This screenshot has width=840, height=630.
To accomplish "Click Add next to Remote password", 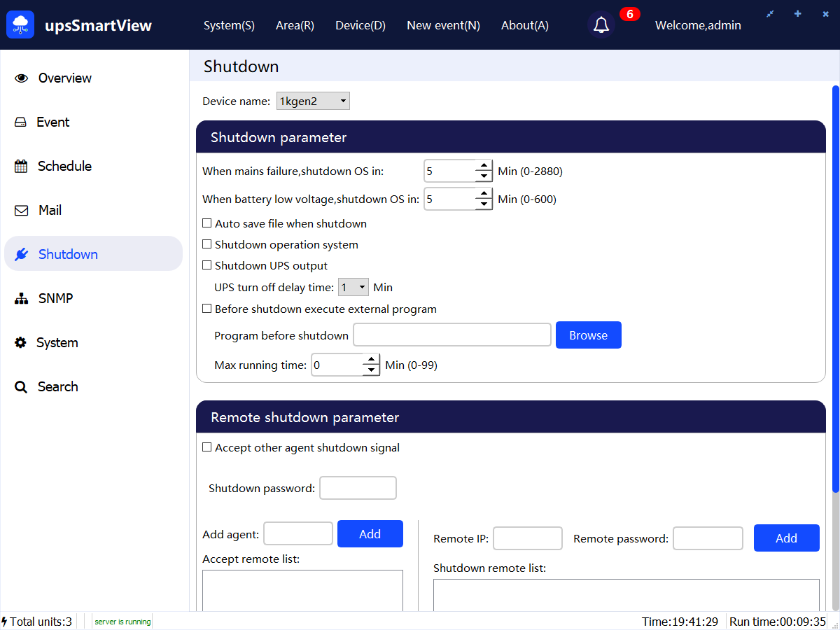I will pyautogui.click(x=786, y=538).
